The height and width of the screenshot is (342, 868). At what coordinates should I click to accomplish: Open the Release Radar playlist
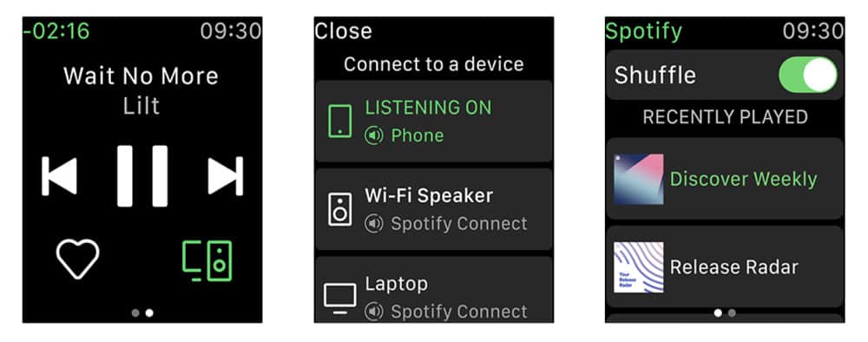click(x=725, y=266)
